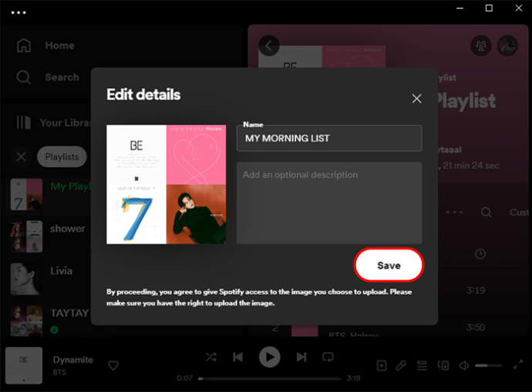The height and width of the screenshot is (392, 532).
Task: Like Dynamite with heart icon
Action: (113, 365)
